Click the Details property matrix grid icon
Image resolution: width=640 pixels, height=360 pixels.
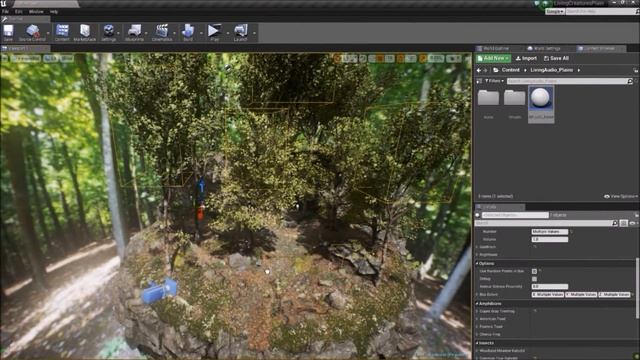[x=624, y=223]
